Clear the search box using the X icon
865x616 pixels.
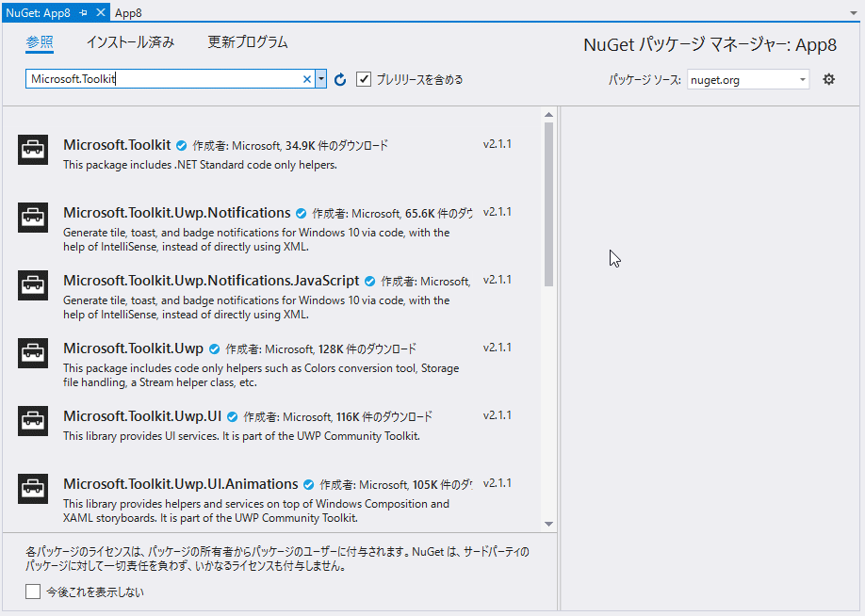click(306, 79)
